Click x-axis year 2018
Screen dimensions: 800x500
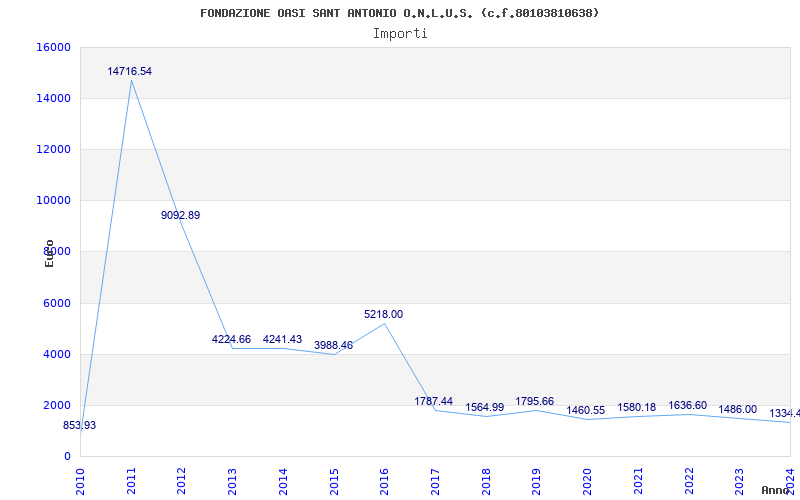point(486,481)
